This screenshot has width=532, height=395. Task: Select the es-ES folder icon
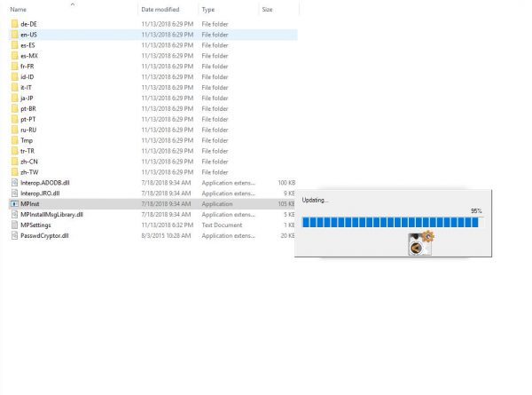(x=14, y=45)
